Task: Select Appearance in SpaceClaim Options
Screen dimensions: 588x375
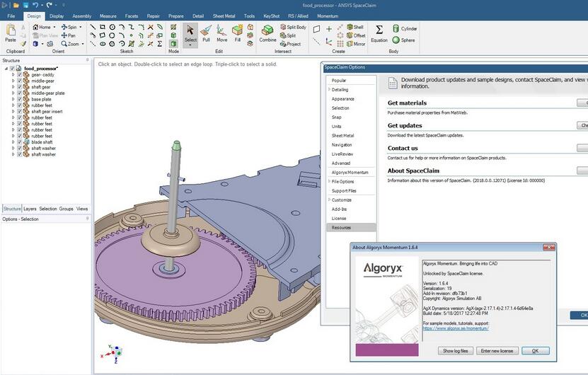Action: point(342,98)
